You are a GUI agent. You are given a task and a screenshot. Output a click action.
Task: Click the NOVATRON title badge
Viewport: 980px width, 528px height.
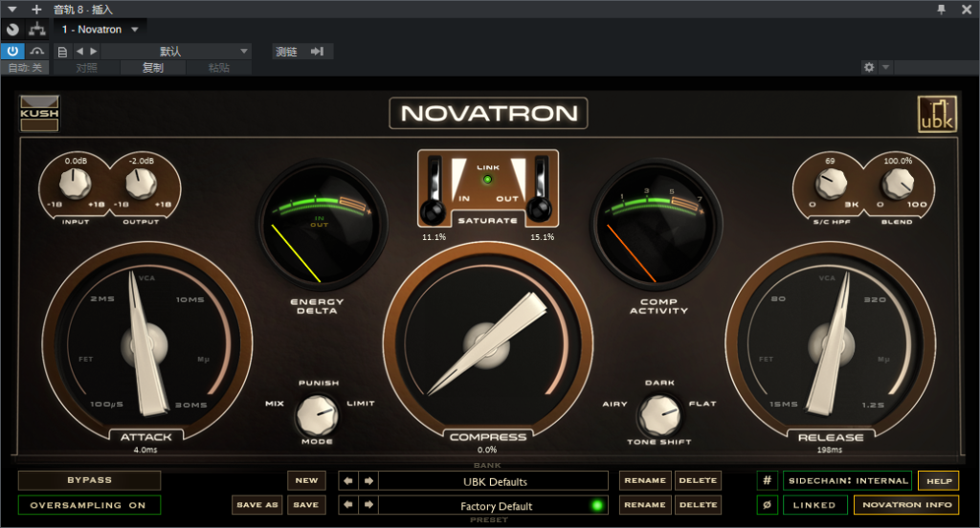[488, 113]
